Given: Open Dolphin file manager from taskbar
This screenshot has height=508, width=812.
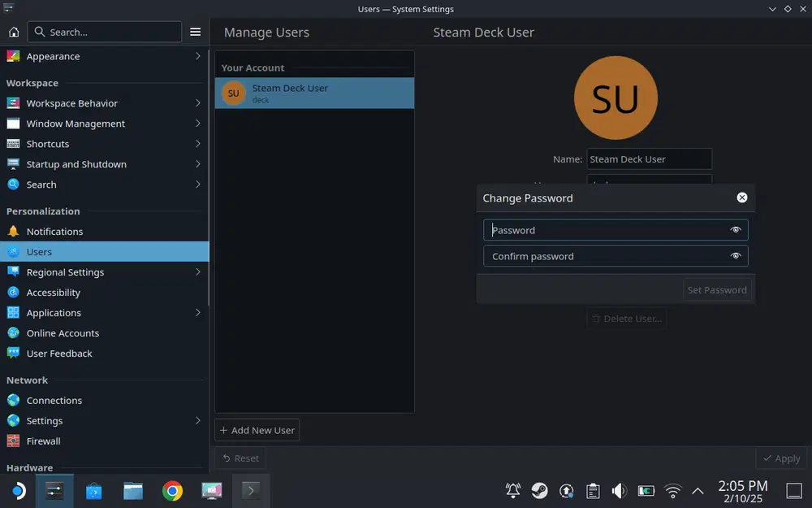Looking at the screenshot, I should [133, 490].
